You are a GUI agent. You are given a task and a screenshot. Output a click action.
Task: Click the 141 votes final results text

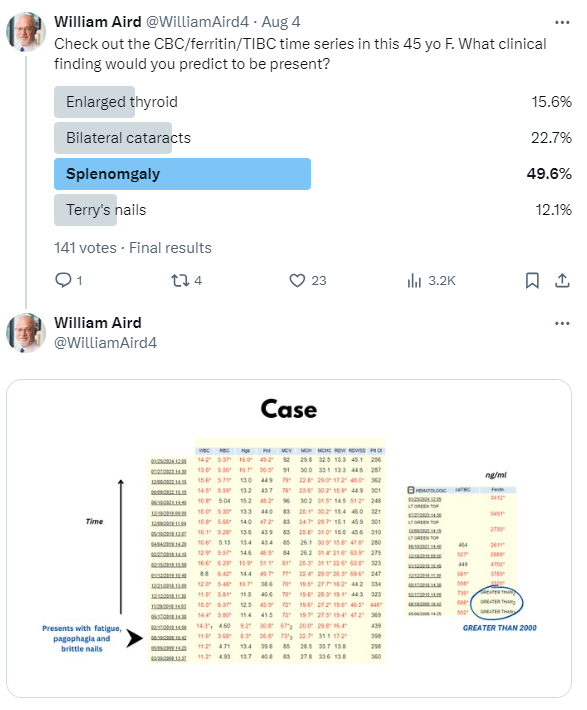tap(133, 248)
